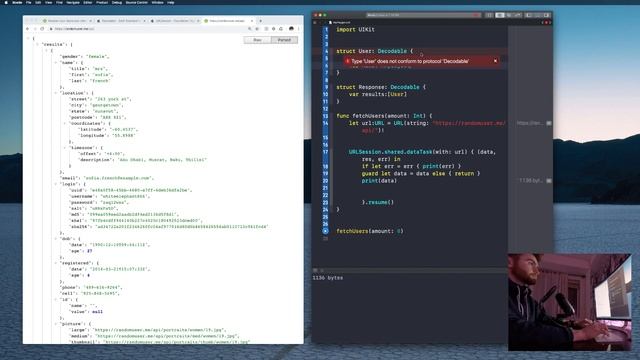
Task: Click the webcam video overlay thumbnail
Action: tap(570, 302)
